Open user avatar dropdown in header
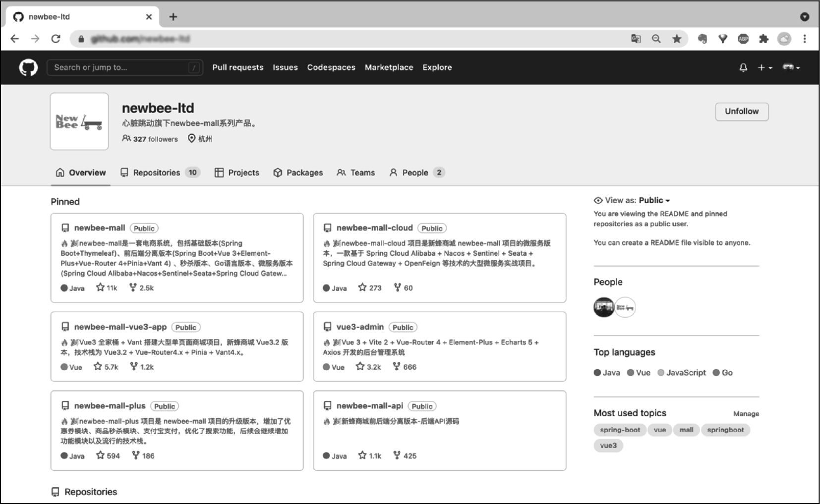The height and width of the screenshot is (504, 820). point(791,67)
